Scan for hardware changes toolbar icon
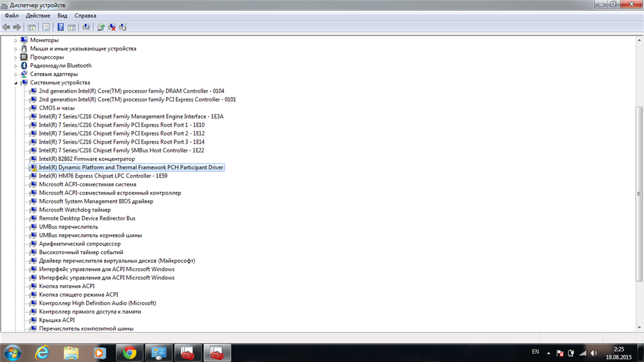Screen dimensions: 644x362 point(86,27)
